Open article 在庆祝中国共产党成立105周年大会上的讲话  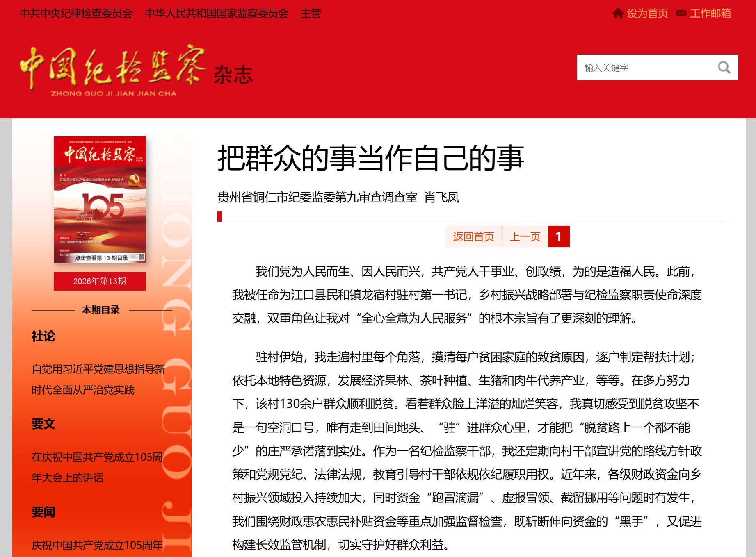coord(98,467)
